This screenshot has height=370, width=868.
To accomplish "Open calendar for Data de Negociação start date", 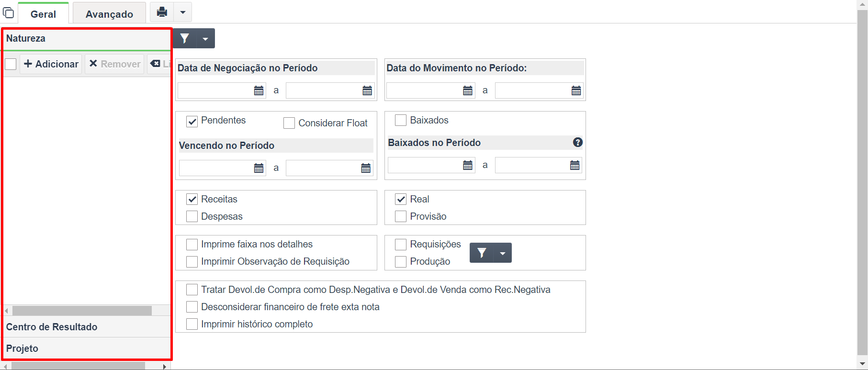I will (259, 90).
